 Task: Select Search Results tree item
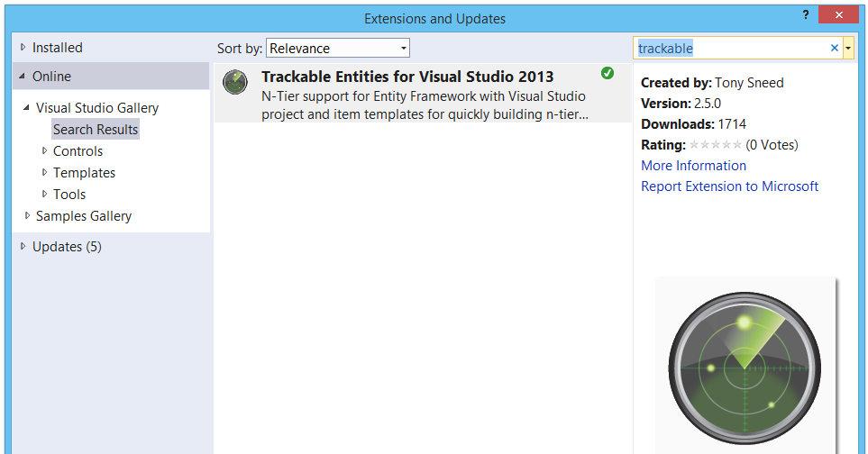point(96,130)
